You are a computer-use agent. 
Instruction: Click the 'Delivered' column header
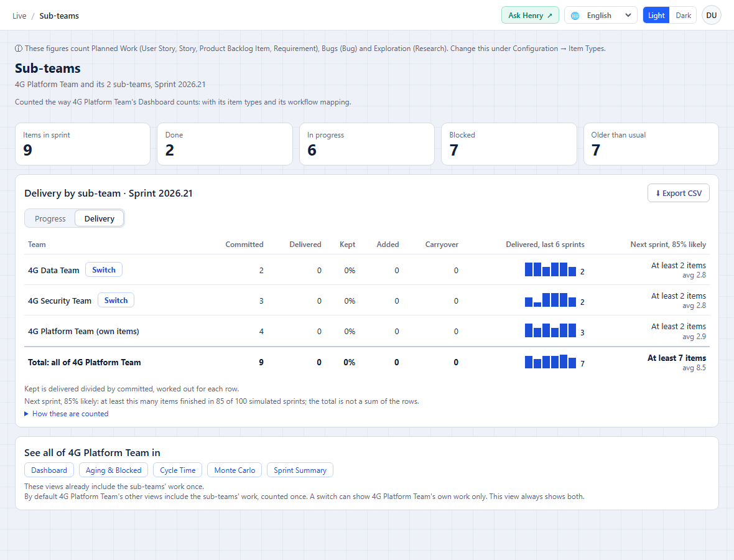tap(305, 245)
